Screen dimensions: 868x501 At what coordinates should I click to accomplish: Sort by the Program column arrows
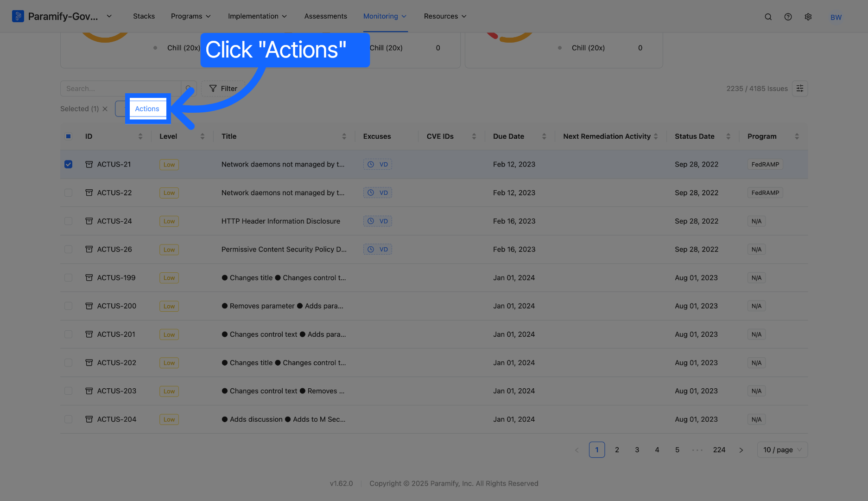(797, 136)
